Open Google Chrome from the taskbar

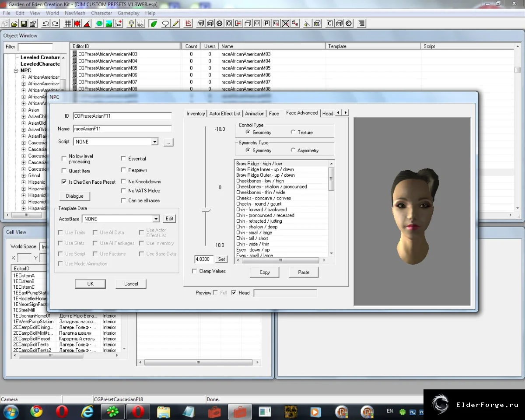(x=36, y=412)
